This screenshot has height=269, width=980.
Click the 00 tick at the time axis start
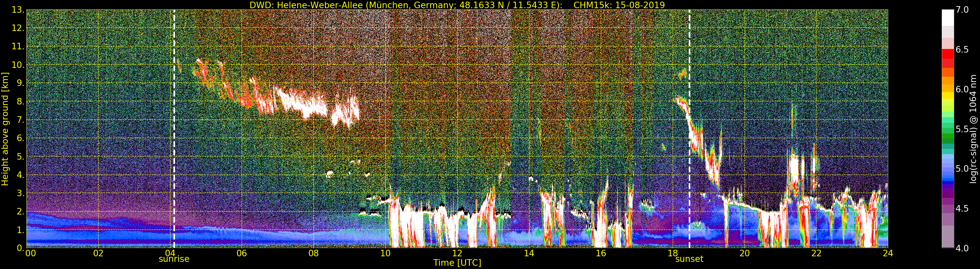[x=30, y=253]
